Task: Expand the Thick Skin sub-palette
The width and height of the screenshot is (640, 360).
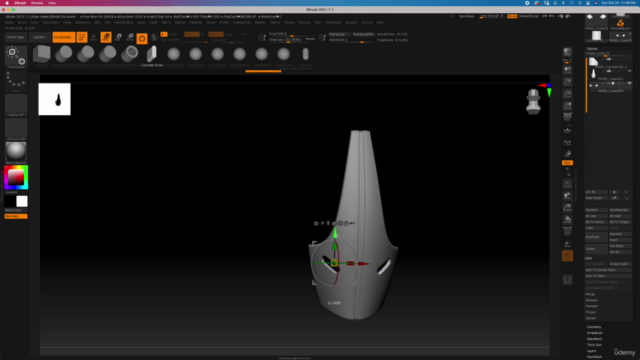Action: tap(594, 345)
